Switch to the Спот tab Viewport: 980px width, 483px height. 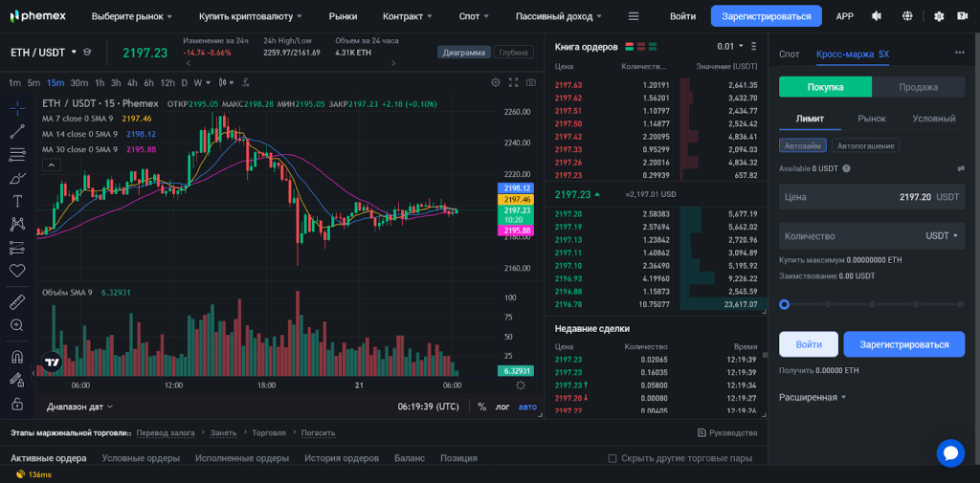click(x=789, y=55)
